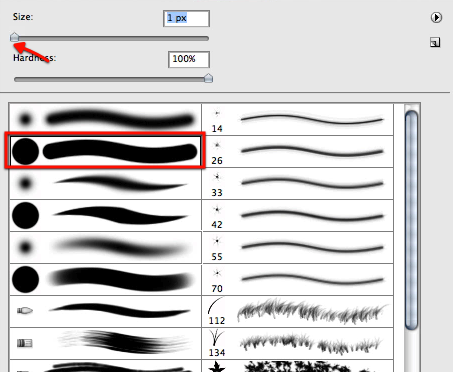This screenshot has height=372, width=453.
Task: Click the Hardness slider handle
Action: pyautogui.click(x=208, y=78)
